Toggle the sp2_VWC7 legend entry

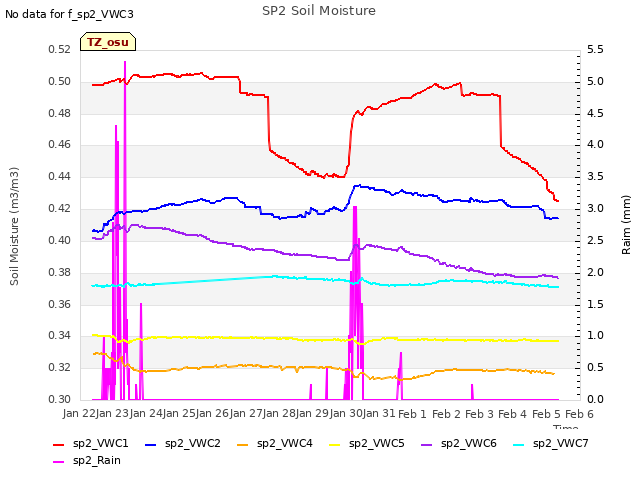pos(551,444)
